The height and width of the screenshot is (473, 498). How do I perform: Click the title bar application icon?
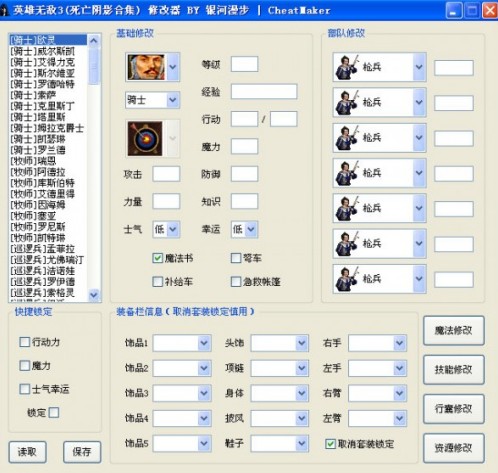pyautogui.click(x=4, y=11)
